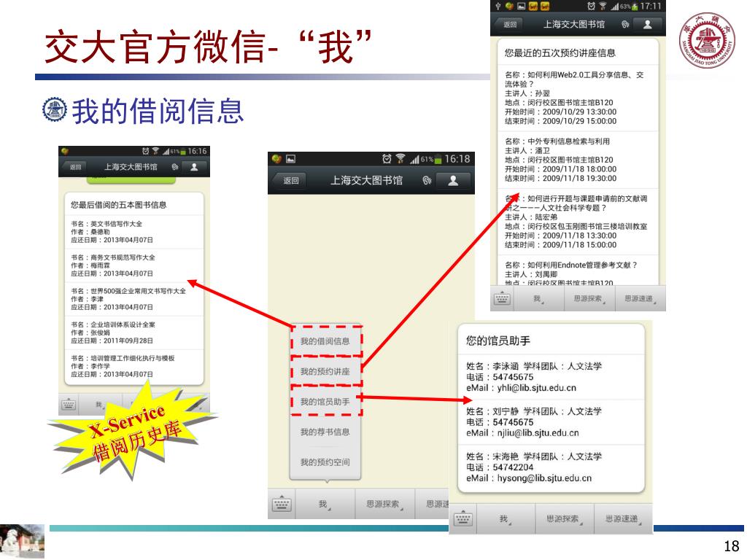Switch to keyboard input in 16:18 phone
The image size is (747, 560).
282,504
